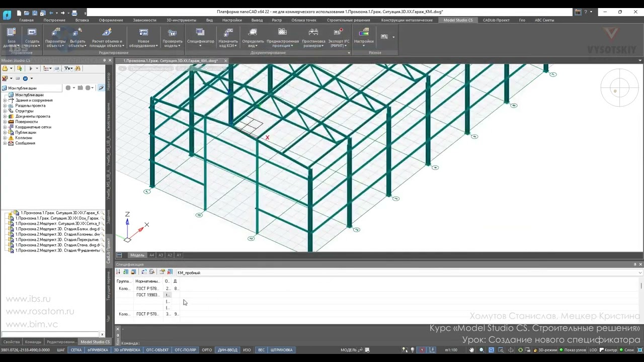Toggle ОРТО mode
This screenshot has width=644, height=362.
pyautogui.click(x=207, y=350)
